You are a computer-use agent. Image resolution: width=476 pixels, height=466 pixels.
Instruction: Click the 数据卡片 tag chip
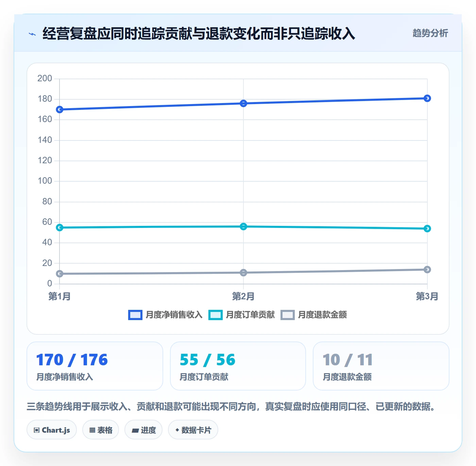coord(193,430)
